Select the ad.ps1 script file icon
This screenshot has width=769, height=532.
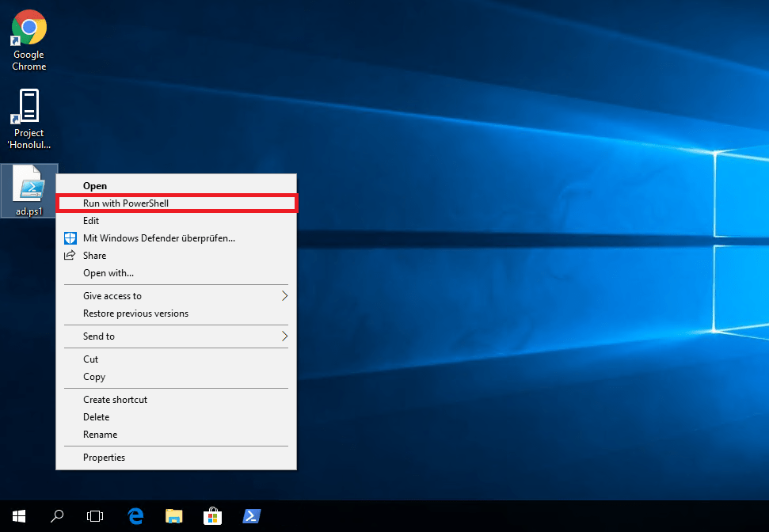click(x=29, y=186)
